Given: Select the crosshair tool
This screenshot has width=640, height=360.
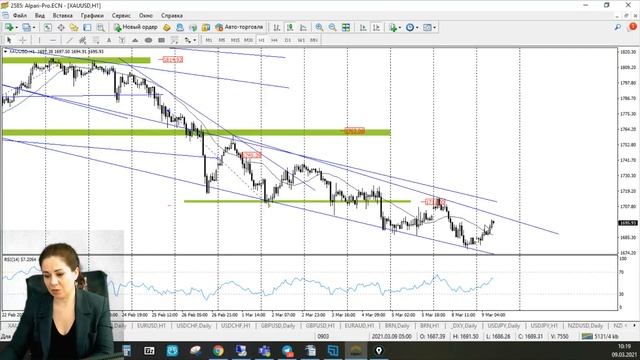Looking at the screenshot, I should (x=23, y=40).
